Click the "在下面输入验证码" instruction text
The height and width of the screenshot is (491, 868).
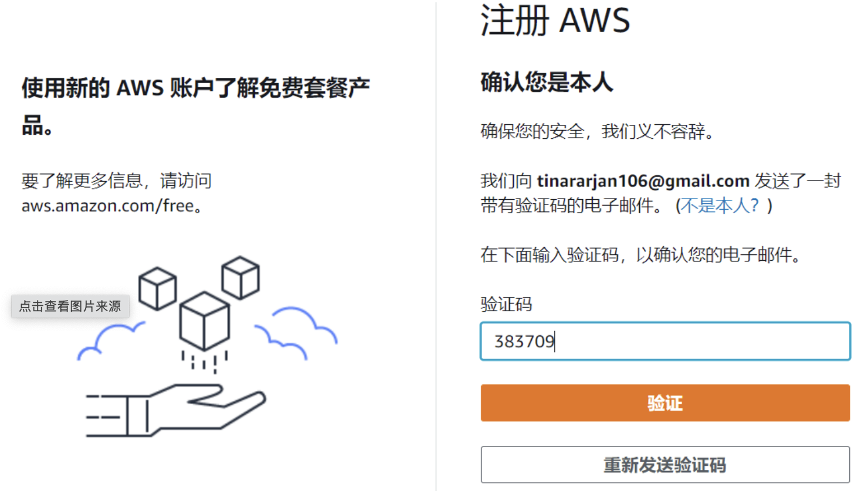640,255
